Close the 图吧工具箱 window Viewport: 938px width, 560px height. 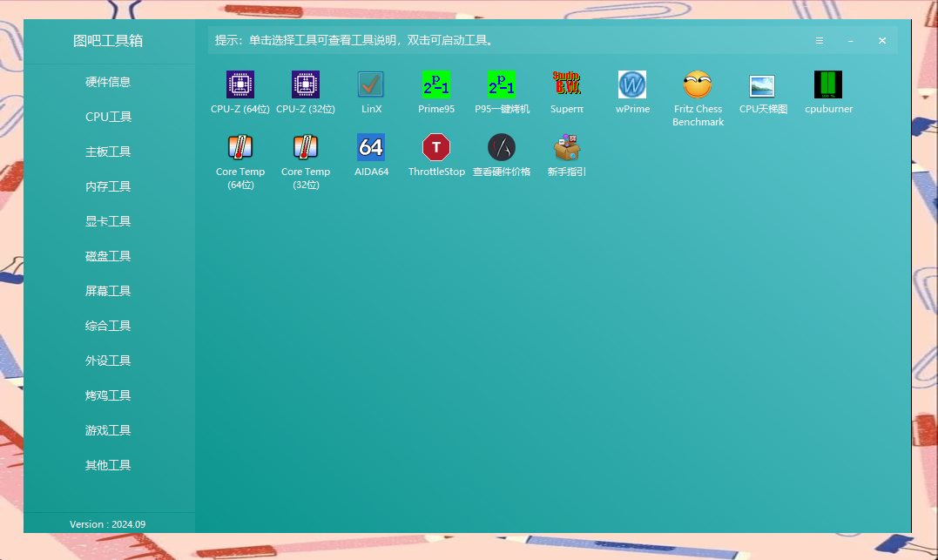882,41
